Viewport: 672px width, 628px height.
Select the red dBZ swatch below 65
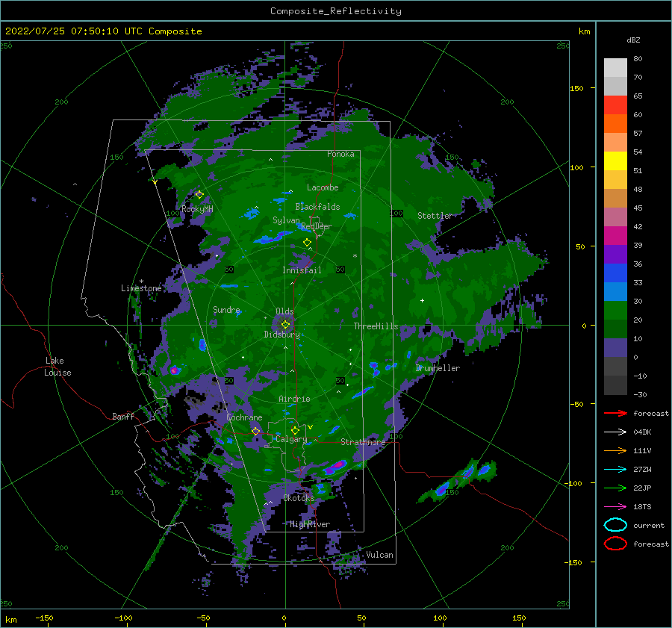coord(615,105)
